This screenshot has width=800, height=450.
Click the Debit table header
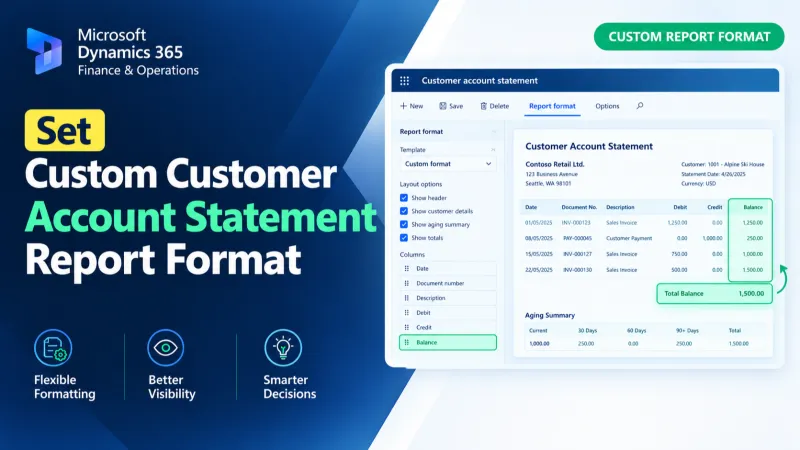(x=680, y=207)
